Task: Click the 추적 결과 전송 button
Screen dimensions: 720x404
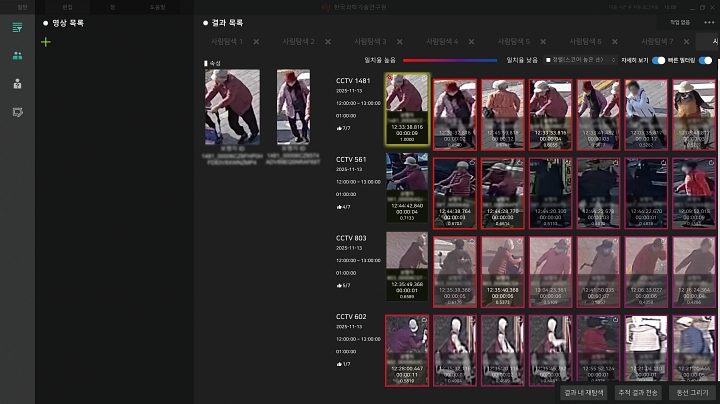Action: pyautogui.click(x=637, y=393)
